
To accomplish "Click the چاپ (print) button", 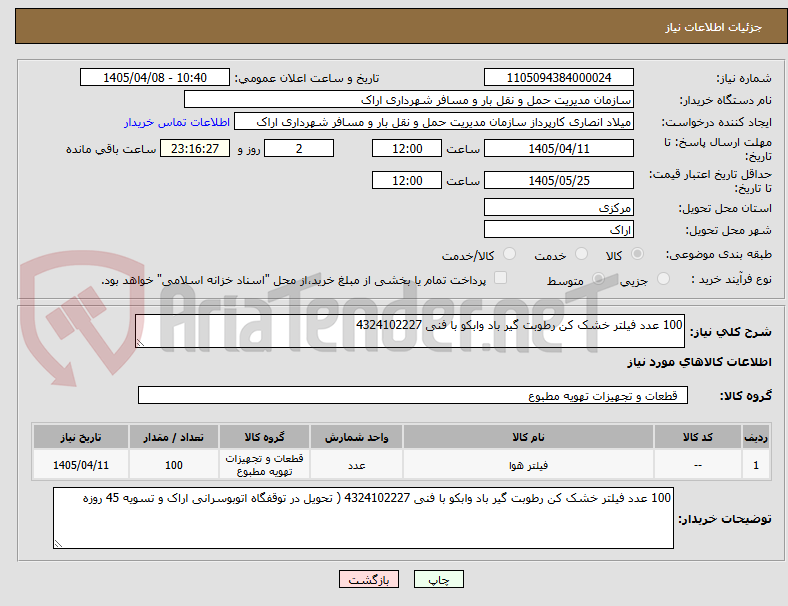I will coord(438,579).
